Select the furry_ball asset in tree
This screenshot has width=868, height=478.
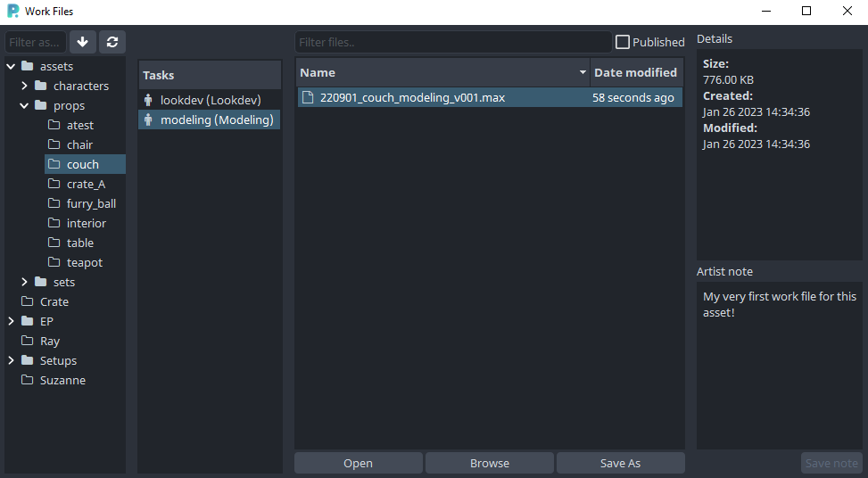(x=91, y=203)
